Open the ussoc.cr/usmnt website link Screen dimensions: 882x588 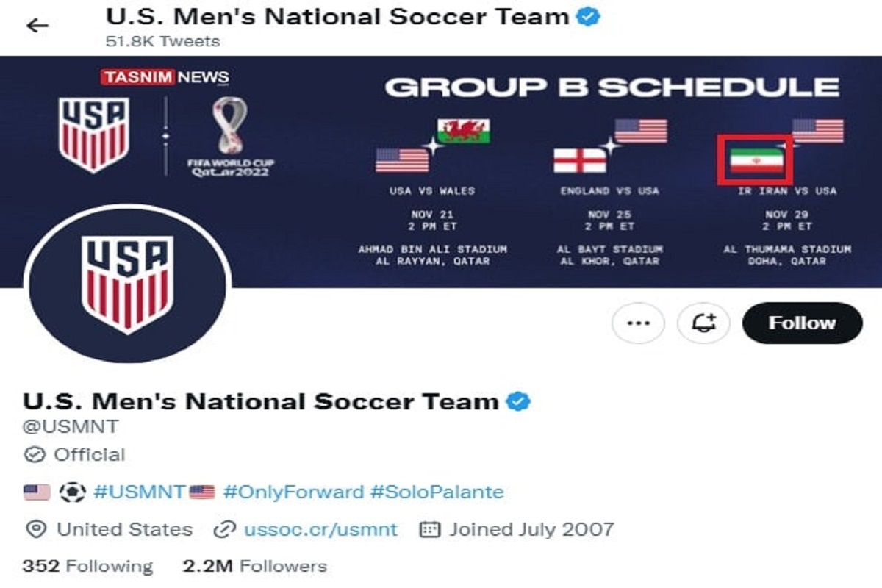(x=320, y=529)
